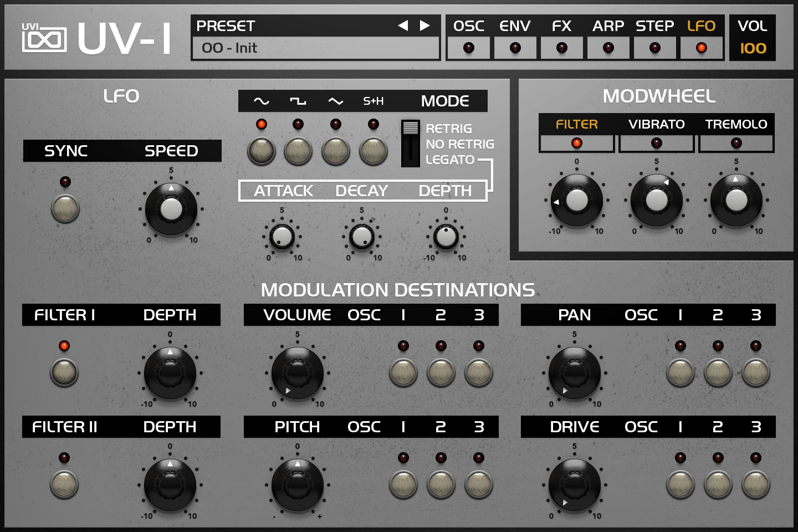Enable PITCH modulation for OSC 3
Image resolution: width=798 pixels, height=532 pixels.
pos(479,484)
